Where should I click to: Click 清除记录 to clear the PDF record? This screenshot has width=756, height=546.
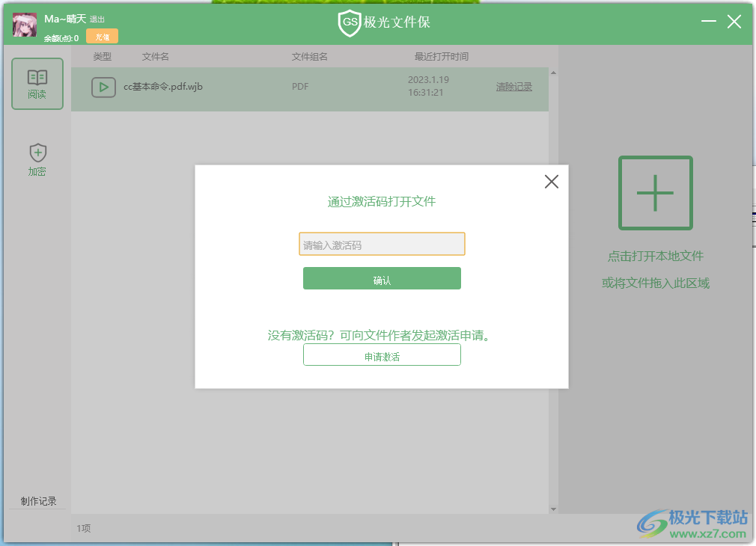[x=514, y=87]
